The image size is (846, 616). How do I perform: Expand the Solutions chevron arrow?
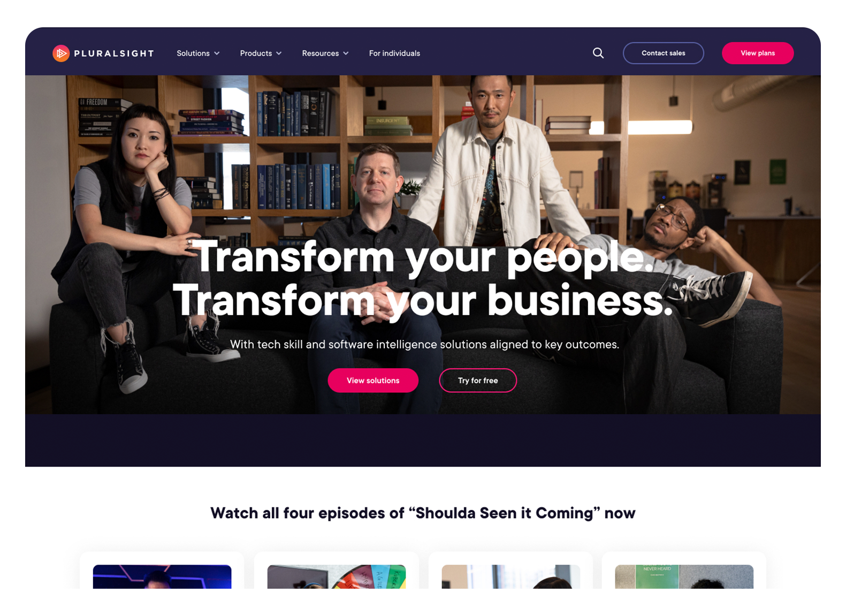point(217,54)
